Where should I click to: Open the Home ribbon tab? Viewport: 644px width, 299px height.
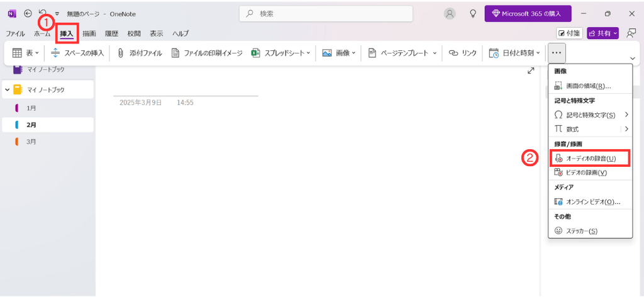(42, 33)
